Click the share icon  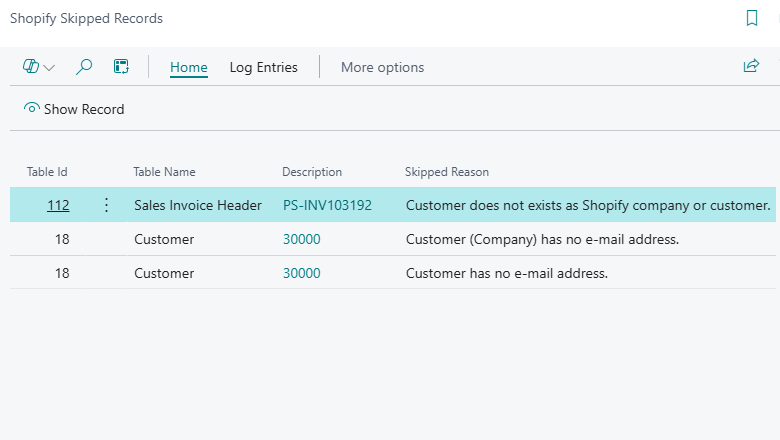(751, 67)
